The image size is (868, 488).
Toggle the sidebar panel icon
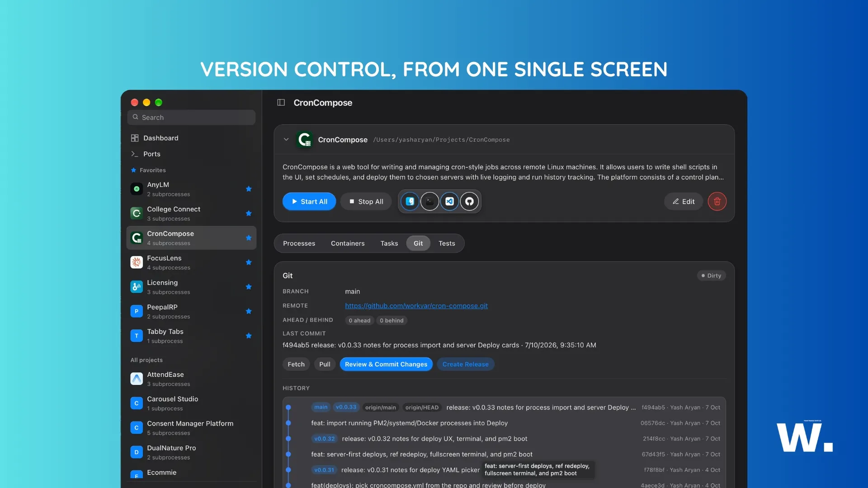(x=281, y=103)
